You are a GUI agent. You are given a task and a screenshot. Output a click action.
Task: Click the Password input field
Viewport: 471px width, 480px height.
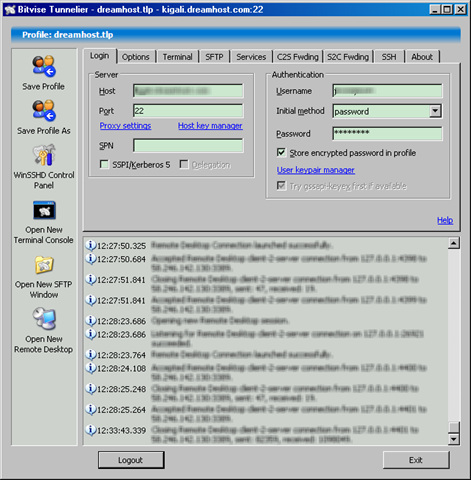(x=388, y=133)
